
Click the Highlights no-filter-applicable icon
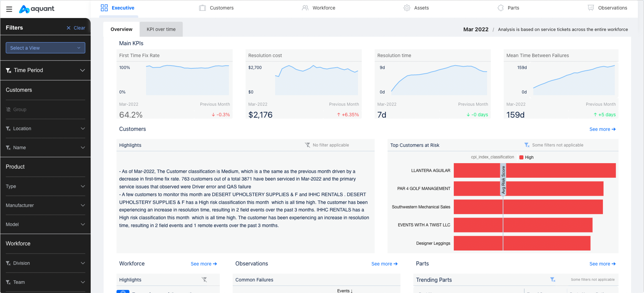tap(307, 145)
